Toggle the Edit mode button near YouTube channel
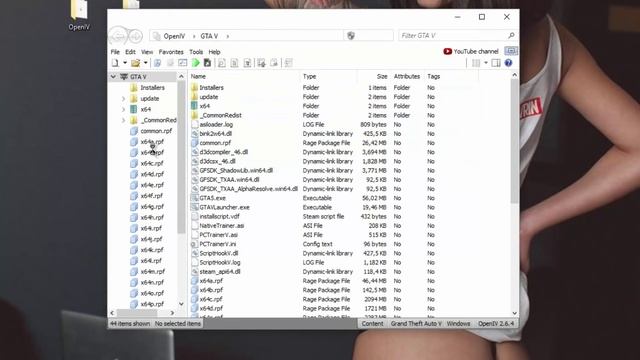640x360 pixels. point(511,51)
